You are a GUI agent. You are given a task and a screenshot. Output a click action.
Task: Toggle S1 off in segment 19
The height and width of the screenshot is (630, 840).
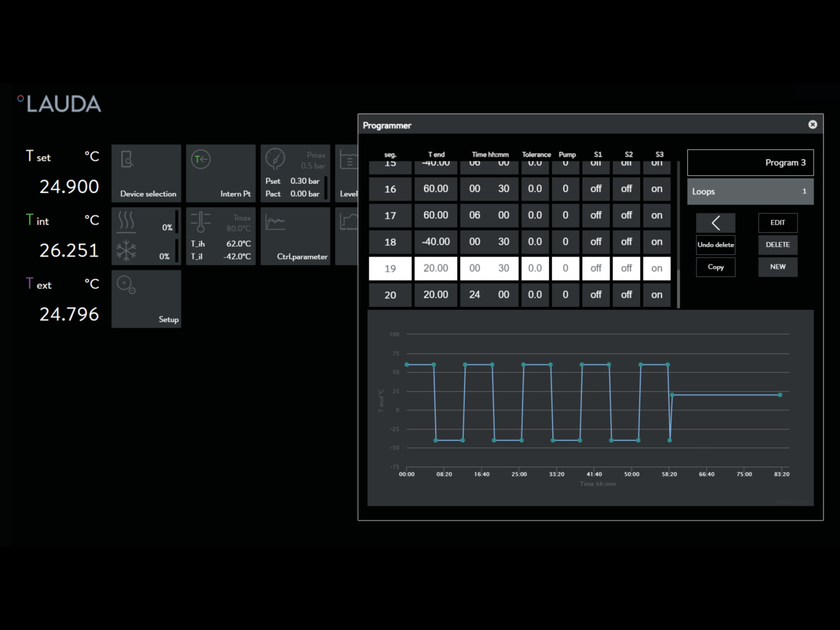(596, 268)
